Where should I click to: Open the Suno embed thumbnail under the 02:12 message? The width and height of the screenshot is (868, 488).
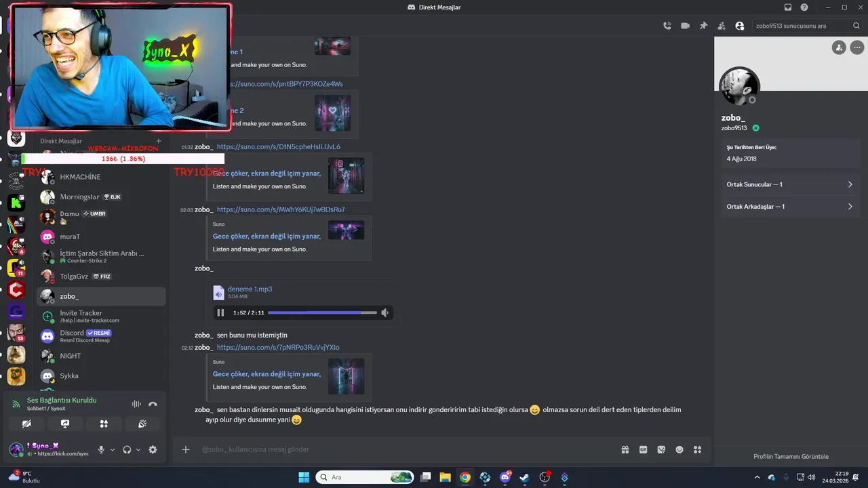tap(347, 376)
